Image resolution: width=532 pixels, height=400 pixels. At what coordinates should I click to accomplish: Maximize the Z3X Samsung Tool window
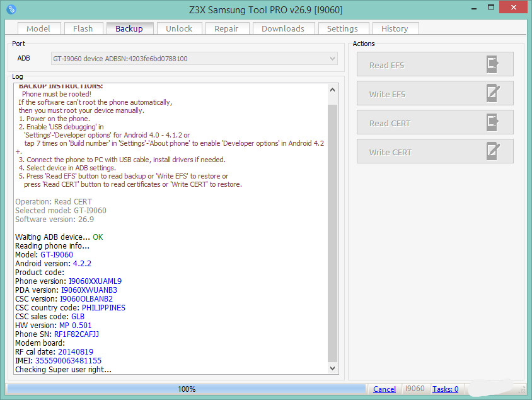tap(491, 8)
